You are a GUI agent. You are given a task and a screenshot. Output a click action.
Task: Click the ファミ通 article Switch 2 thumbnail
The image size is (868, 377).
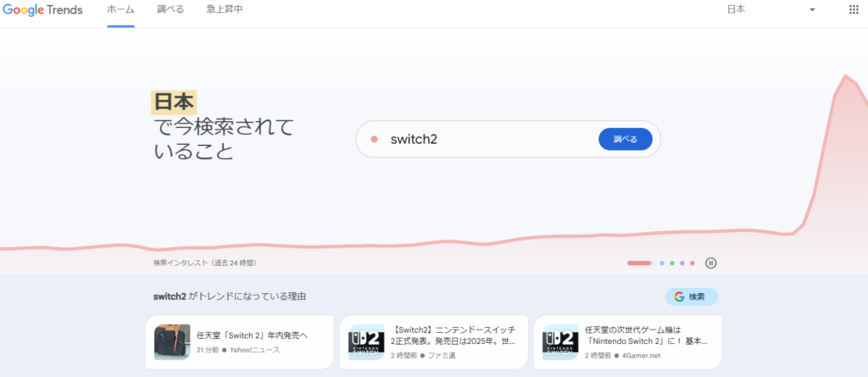pyautogui.click(x=366, y=342)
